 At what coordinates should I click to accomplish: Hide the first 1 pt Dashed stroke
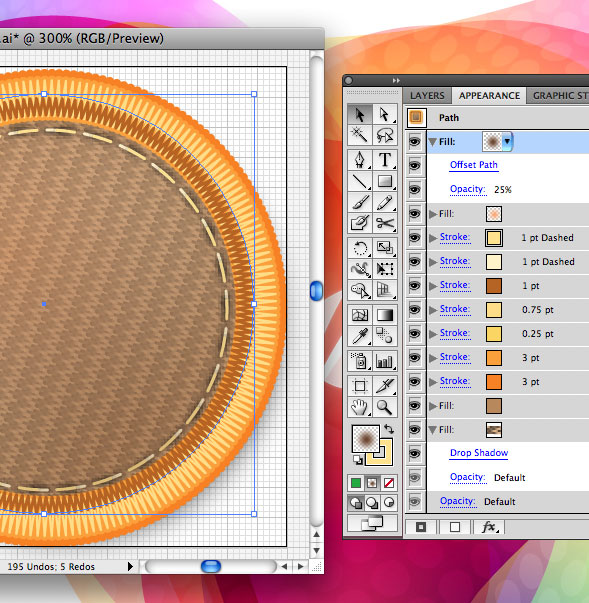point(414,238)
